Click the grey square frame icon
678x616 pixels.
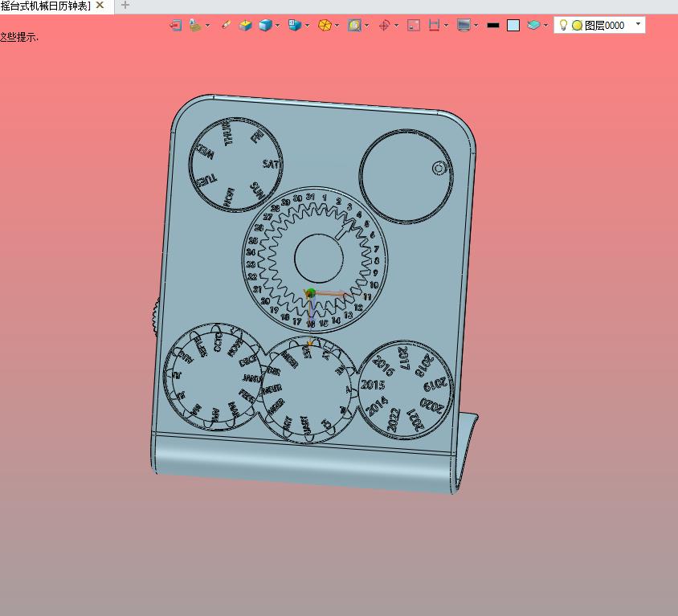(x=414, y=26)
